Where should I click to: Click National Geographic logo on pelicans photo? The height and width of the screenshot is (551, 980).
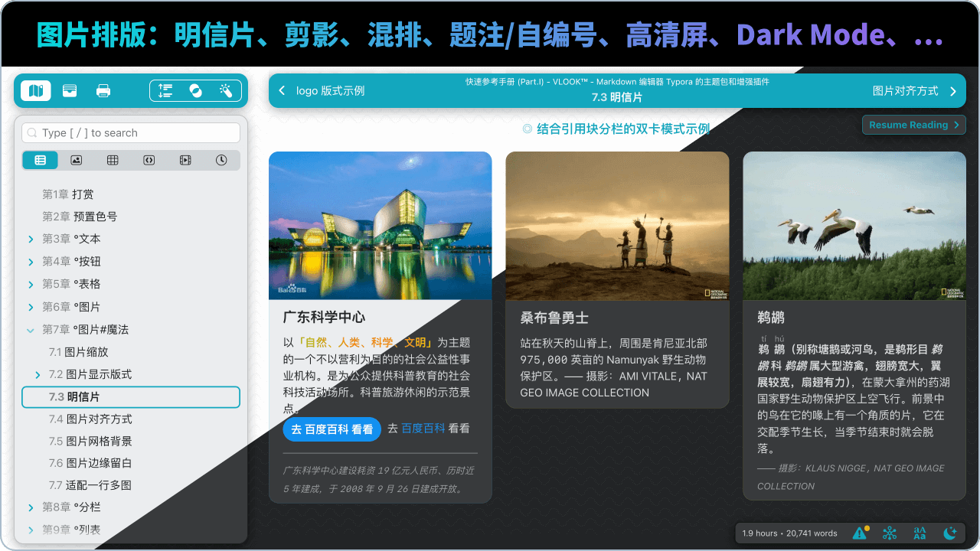tap(952, 292)
